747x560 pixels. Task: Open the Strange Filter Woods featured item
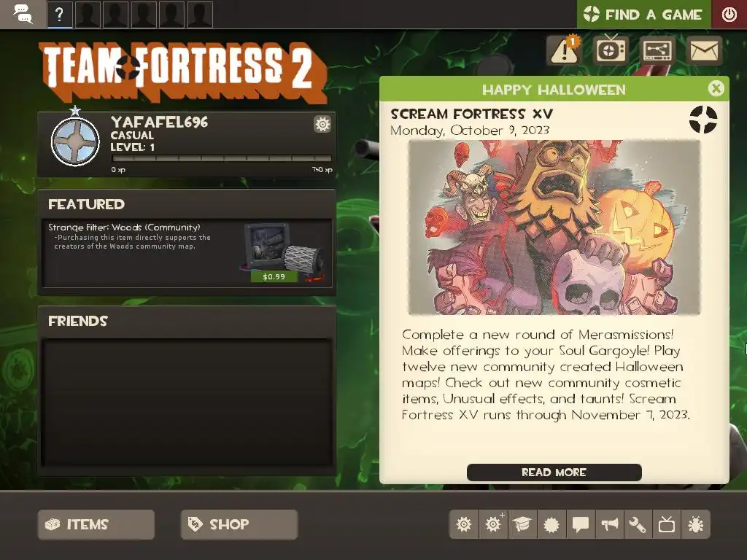(x=187, y=253)
